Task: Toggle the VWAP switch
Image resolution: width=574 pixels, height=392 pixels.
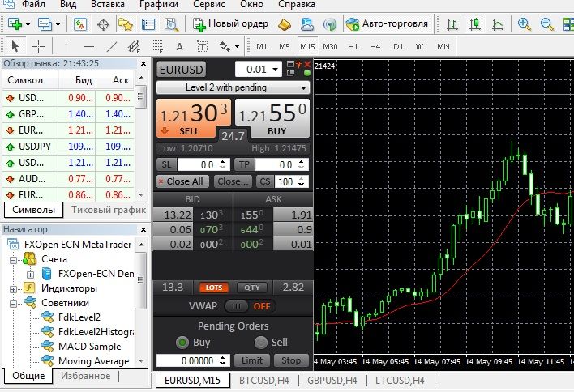Action: click(x=236, y=306)
